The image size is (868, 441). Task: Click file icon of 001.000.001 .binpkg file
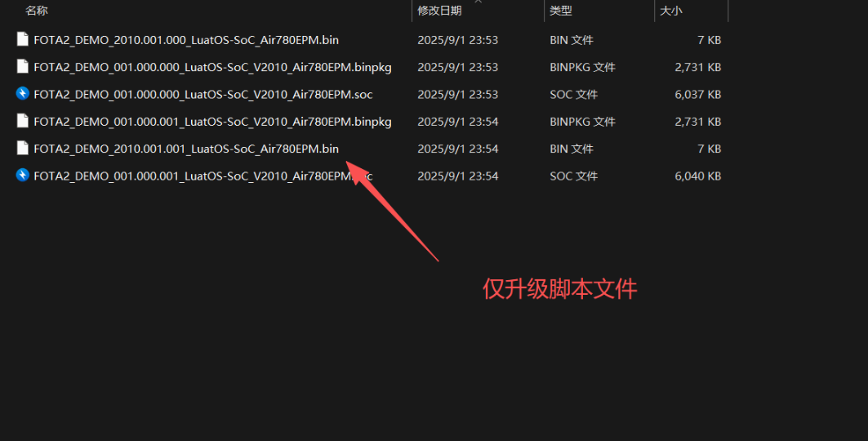23,121
